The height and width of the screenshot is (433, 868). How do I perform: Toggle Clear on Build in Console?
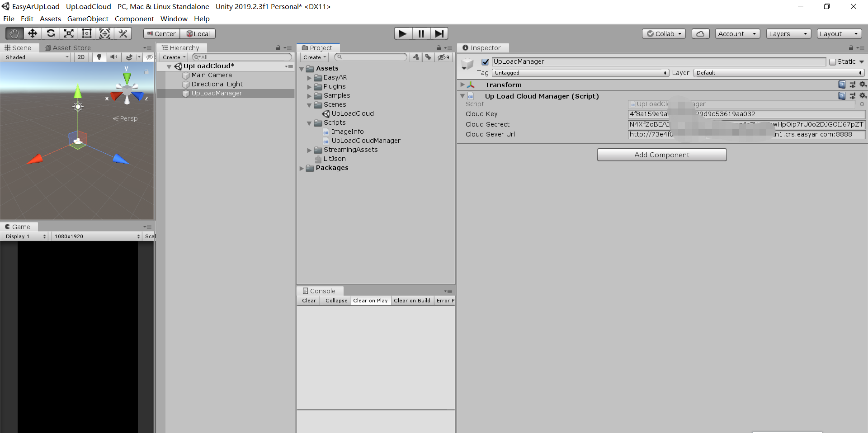pyautogui.click(x=412, y=301)
